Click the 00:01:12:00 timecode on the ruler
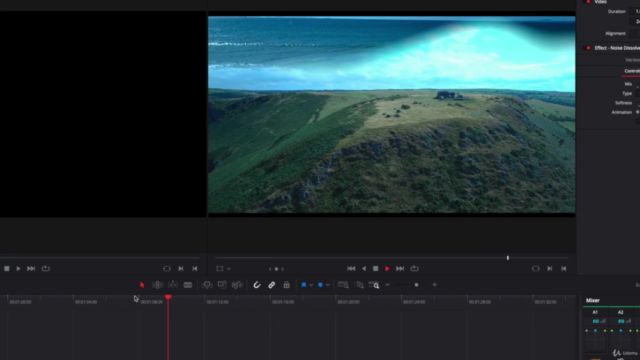 [217, 302]
